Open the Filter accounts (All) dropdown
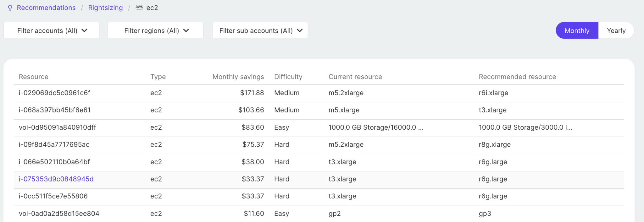Image resolution: width=644 pixels, height=222 pixels. [x=52, y=30]
